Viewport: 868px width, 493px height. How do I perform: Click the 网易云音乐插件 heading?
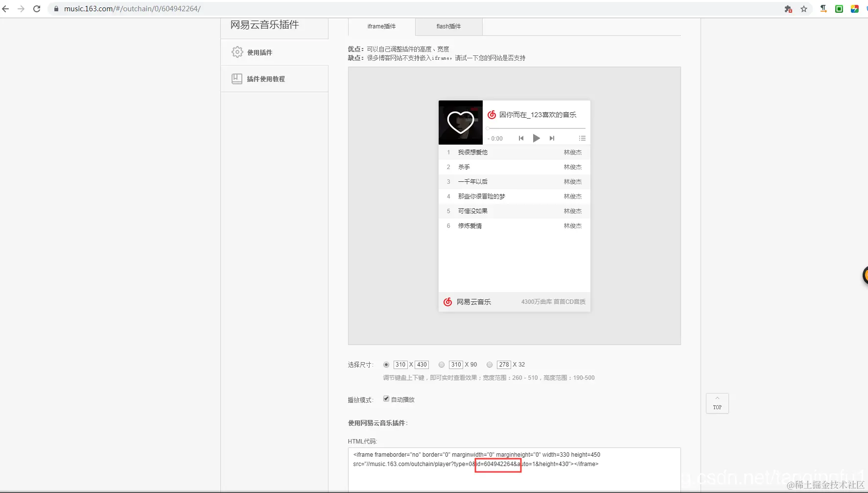click(x=264, y=25)
